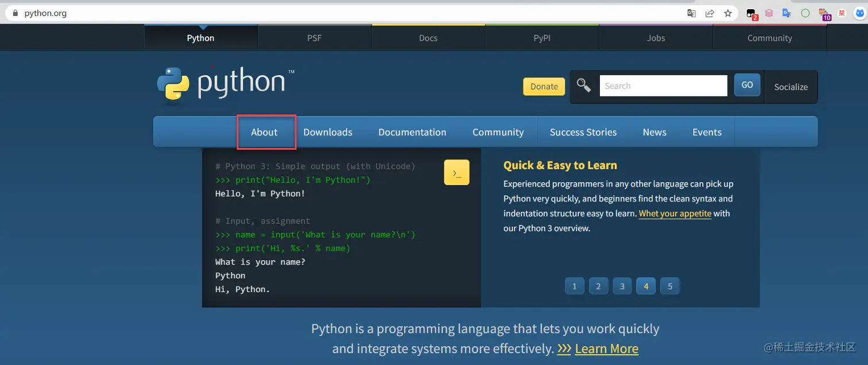Open the Community item in main navigation

click(498, 132)
